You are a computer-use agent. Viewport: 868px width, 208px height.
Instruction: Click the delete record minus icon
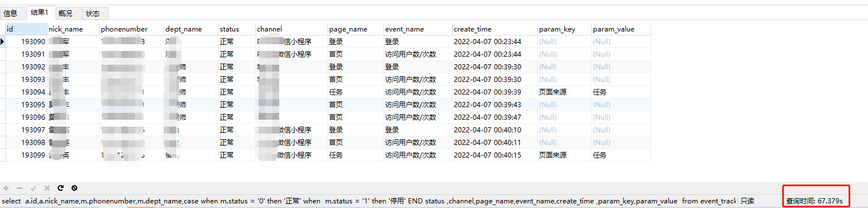(19, 188)
